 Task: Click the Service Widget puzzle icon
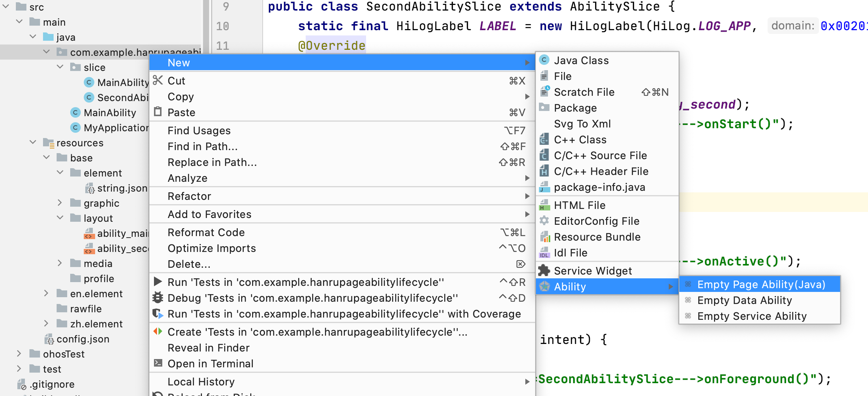tap(544, 271)
